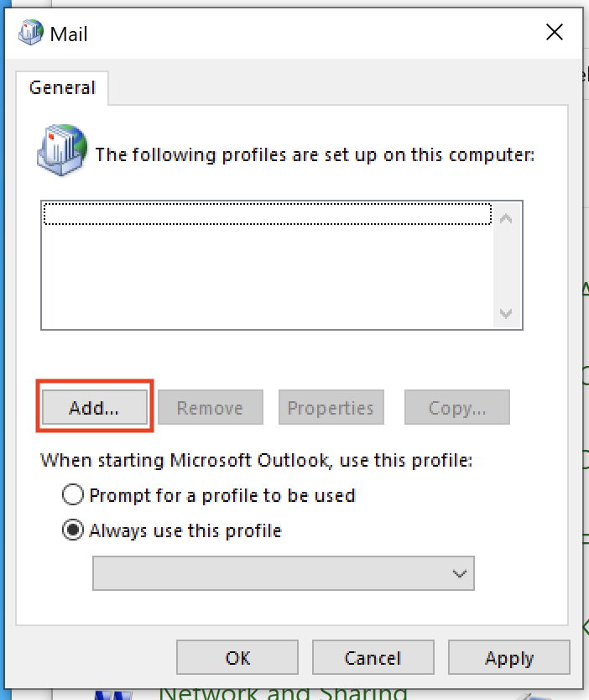The image size is (589, 700).
Task: Click the profile list scroll up arrow
Action: click(506, 218)
